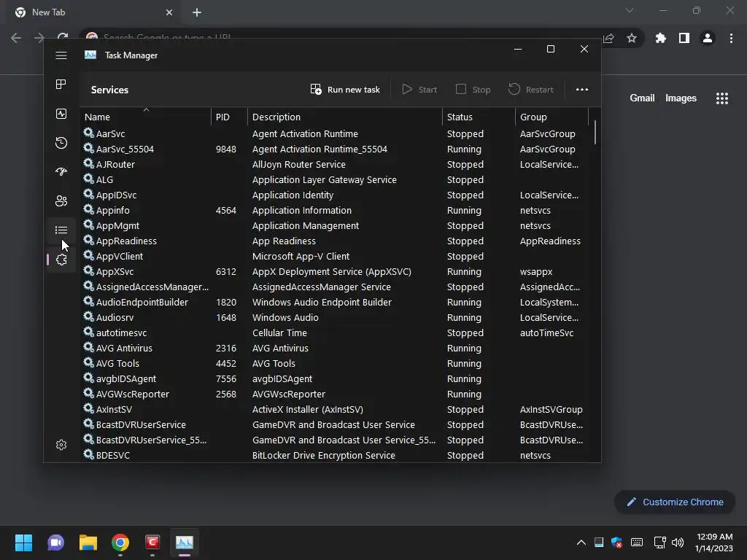Bookmark this tab with the star icon
The width and height of the screenshot is (747, 560).
631,38
